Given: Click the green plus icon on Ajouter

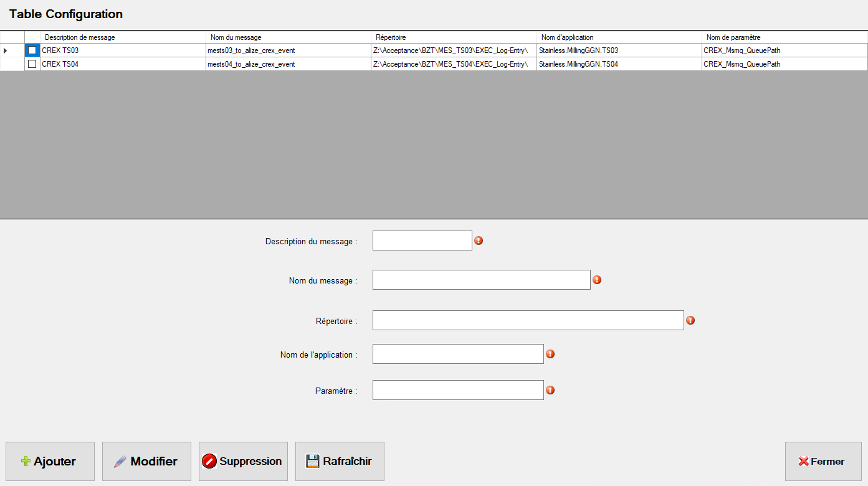Looking at the screenshot, I should tap(25, 461).
